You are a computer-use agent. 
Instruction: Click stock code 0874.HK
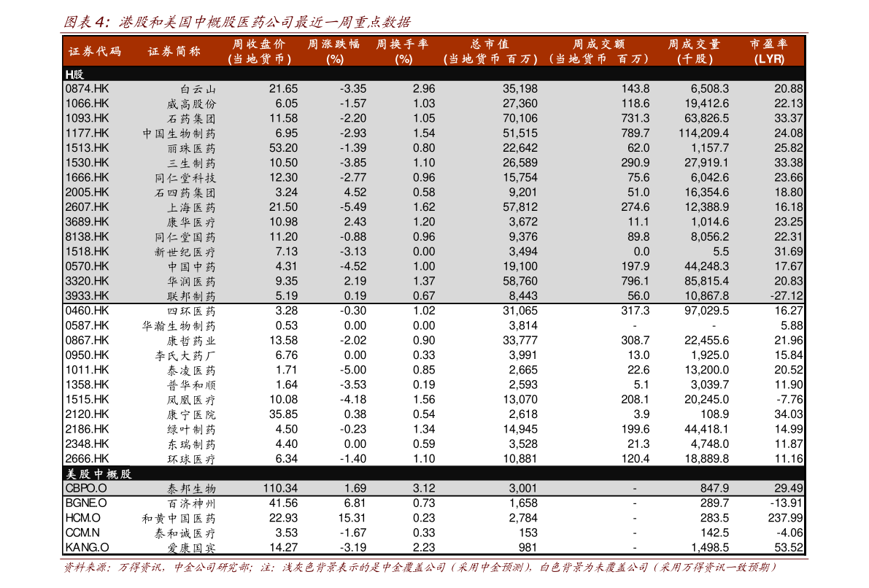(87, 88)
